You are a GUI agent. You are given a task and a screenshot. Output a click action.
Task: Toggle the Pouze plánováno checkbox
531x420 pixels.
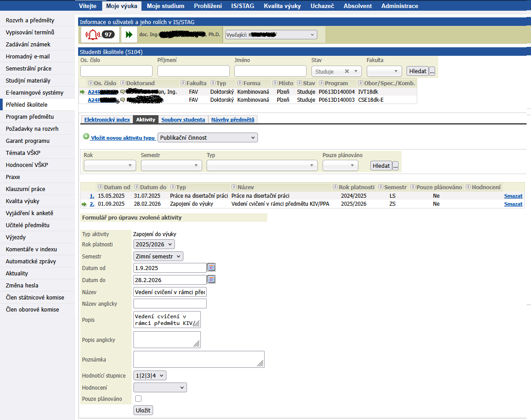tap(138, 399)
